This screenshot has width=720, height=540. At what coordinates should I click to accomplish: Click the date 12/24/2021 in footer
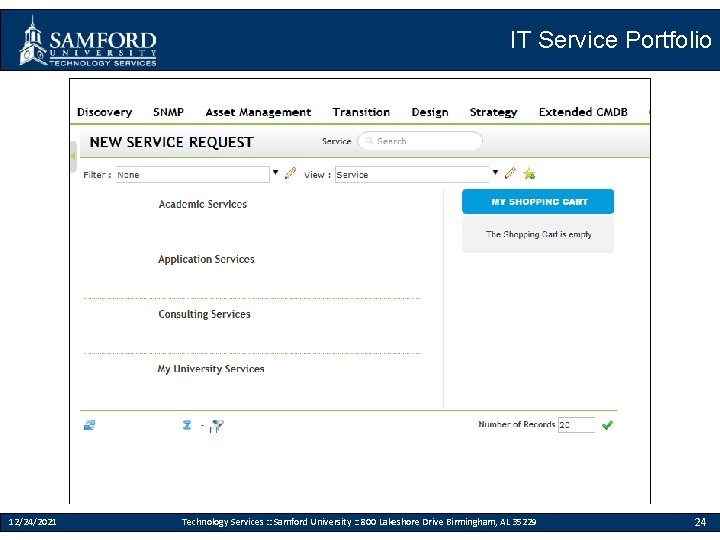(x=32, y=522)
